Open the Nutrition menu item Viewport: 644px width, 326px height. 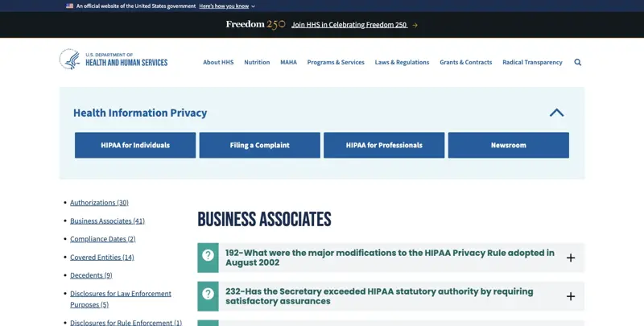(257, 63)
